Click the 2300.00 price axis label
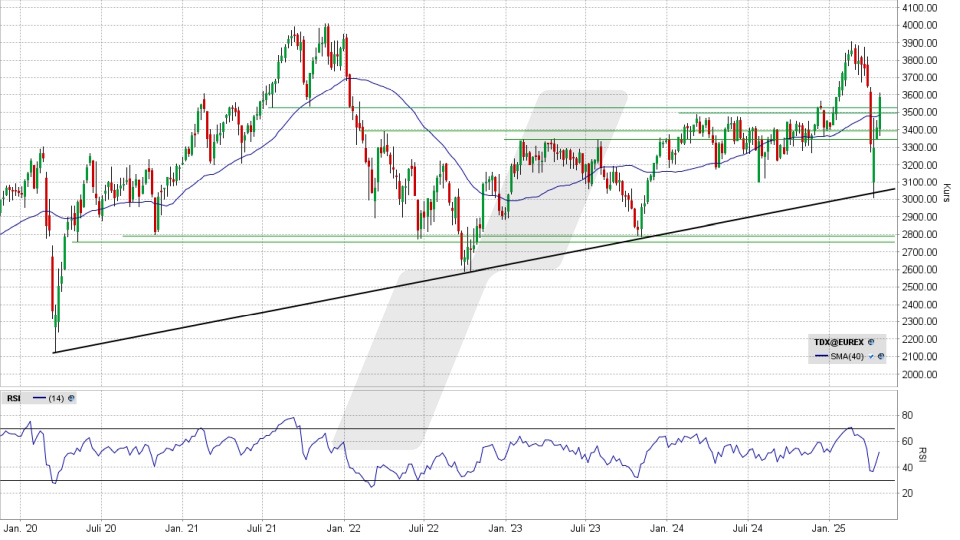Screen dimensions: 960x540 pyautogui.click(x=920, y=321)
